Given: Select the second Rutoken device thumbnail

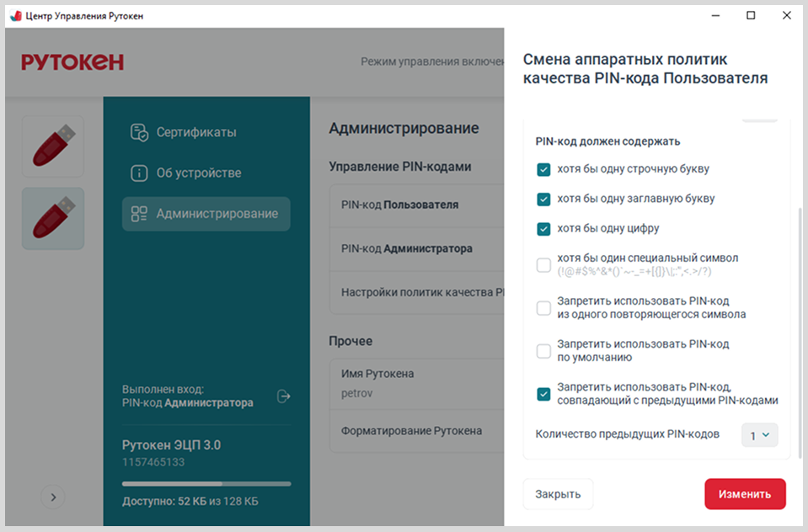Looking at the screenshot, I should click(53, 219).
